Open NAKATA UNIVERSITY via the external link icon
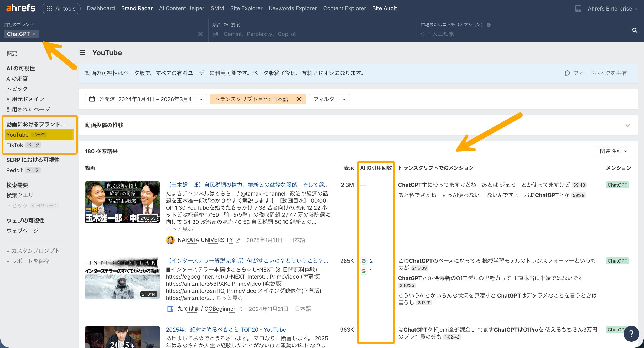This screenshot has height=348, width=644. (x=237, y=240)
